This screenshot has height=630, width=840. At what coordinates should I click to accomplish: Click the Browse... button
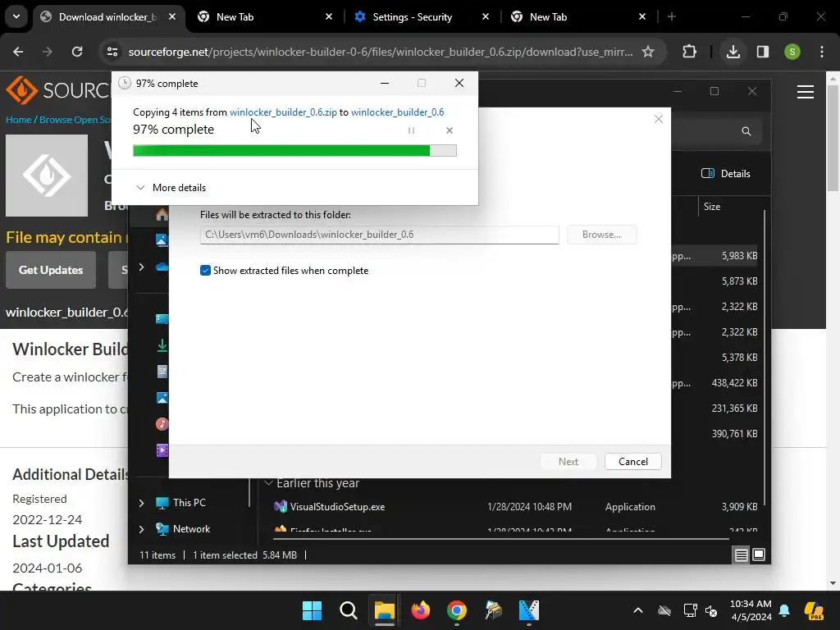point(601,235)
